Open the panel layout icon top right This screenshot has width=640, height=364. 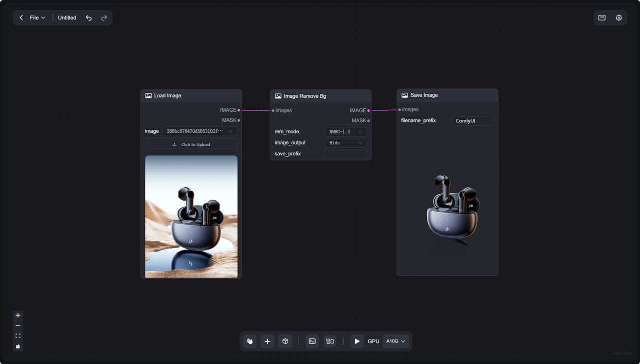tap(602, 17)
